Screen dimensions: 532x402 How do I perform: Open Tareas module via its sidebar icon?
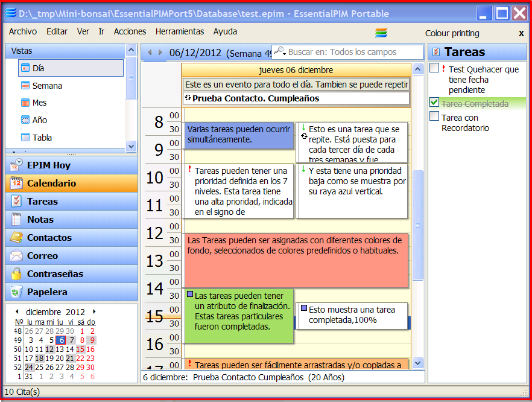(16, 201)
